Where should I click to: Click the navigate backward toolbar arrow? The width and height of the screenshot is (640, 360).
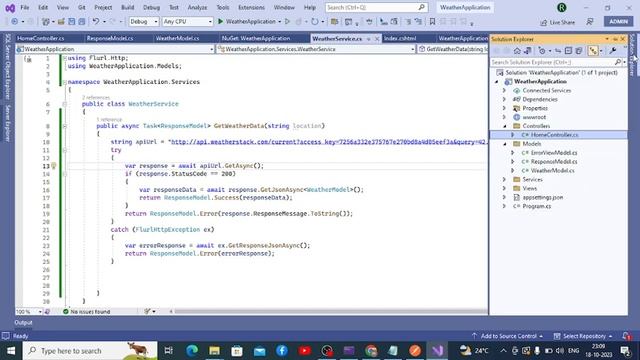click(x=14, y=22)
